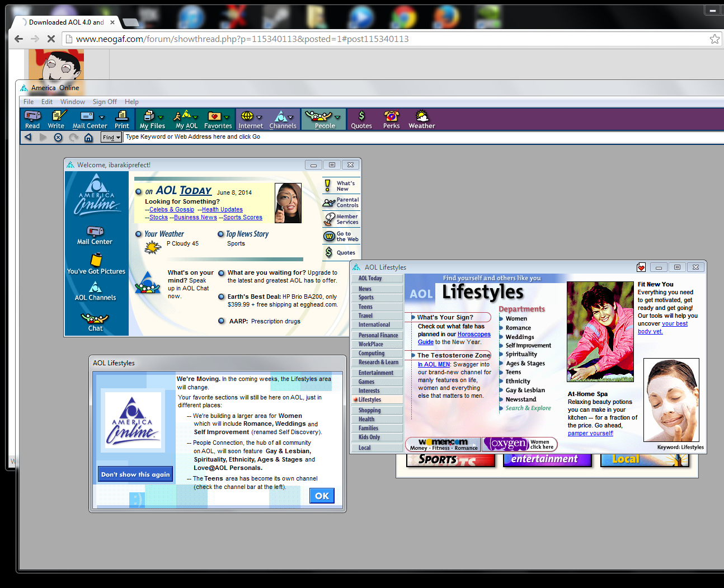Image resolution: width=724 pixels, height=588 pixels.
Task: Open the Sign Off menu
Action: click(x=105, y=102)
